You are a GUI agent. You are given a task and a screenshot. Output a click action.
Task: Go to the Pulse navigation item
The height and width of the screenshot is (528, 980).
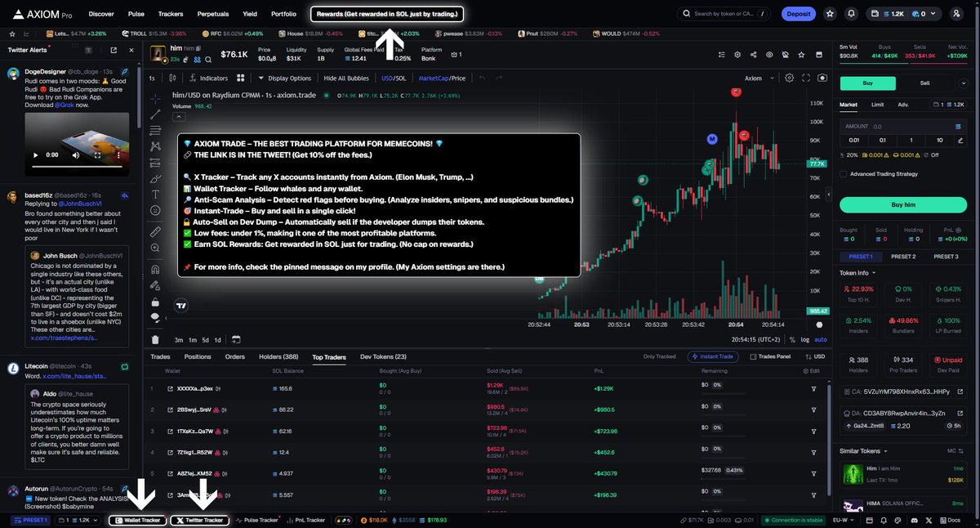pyautogui.click(x=136, y=14)
